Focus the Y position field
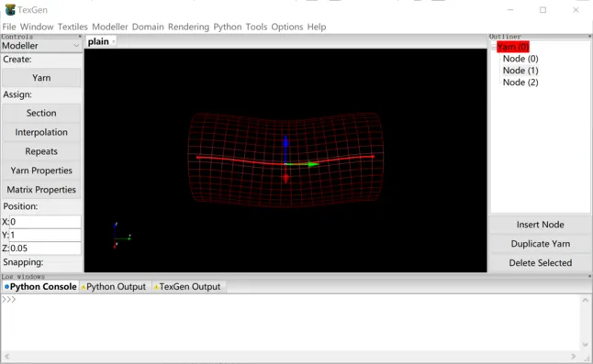Viewport: 593px width, 364px height. 45,235
